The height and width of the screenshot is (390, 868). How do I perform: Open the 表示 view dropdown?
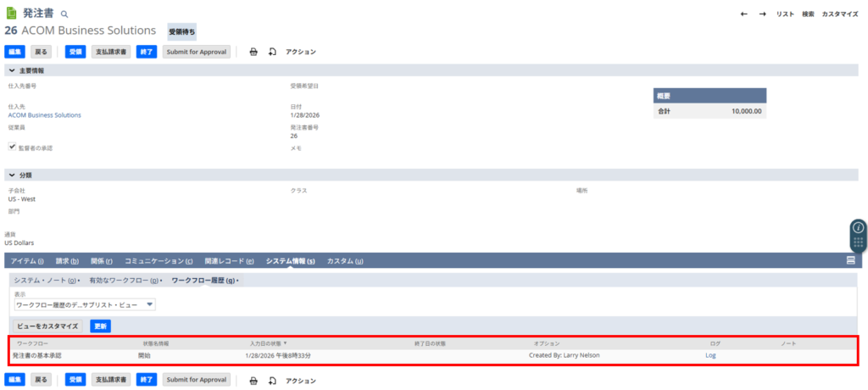click(85, 304)
